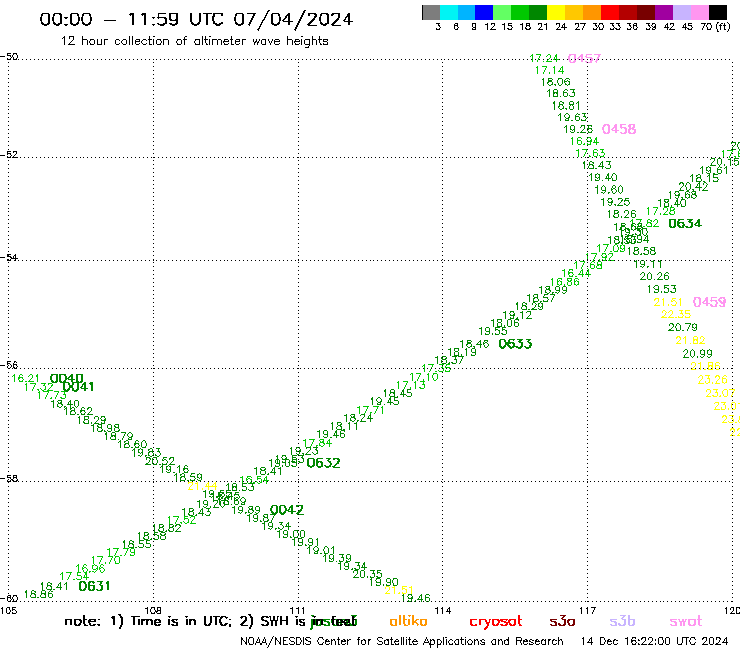This screenshot has width=740, height=650.
Task: Click the s3b satellite legend label
Action: tap(622, 621)
